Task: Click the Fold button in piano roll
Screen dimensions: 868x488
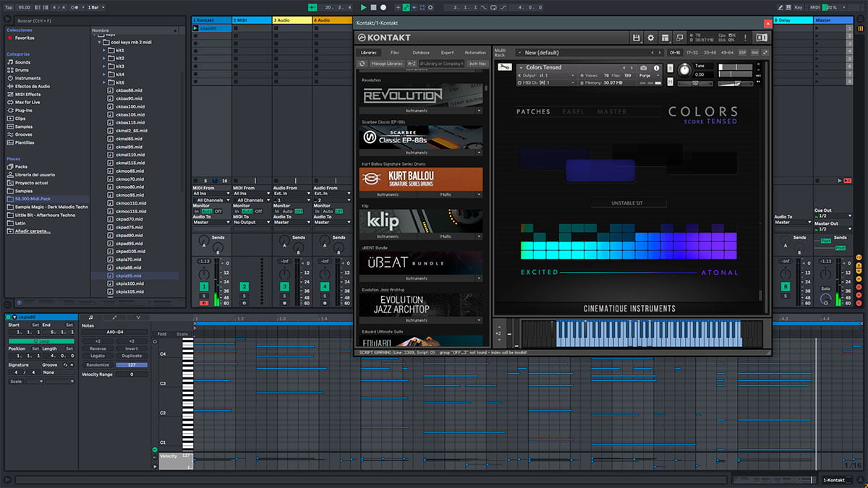Action: (x=161, y=334)
